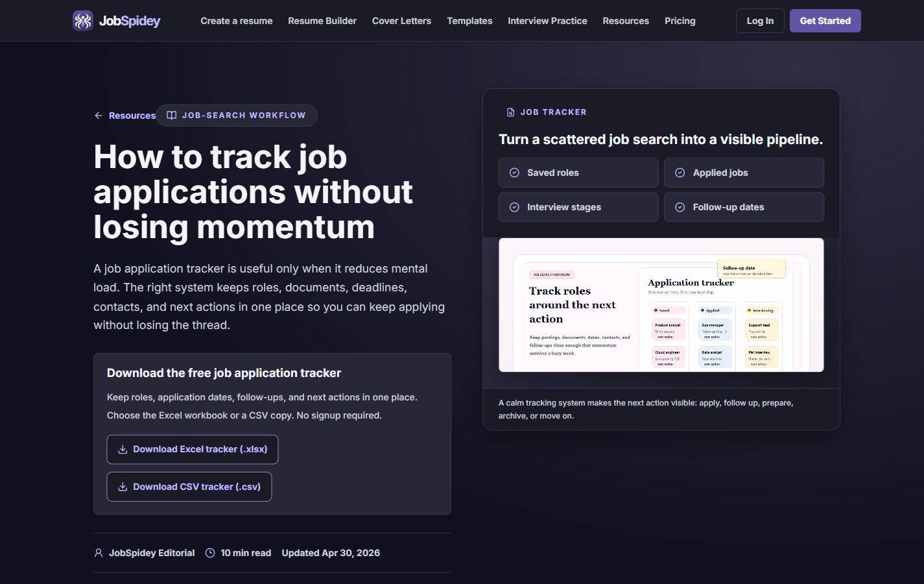Click 'Download the free job application tracker' heading

224,373
